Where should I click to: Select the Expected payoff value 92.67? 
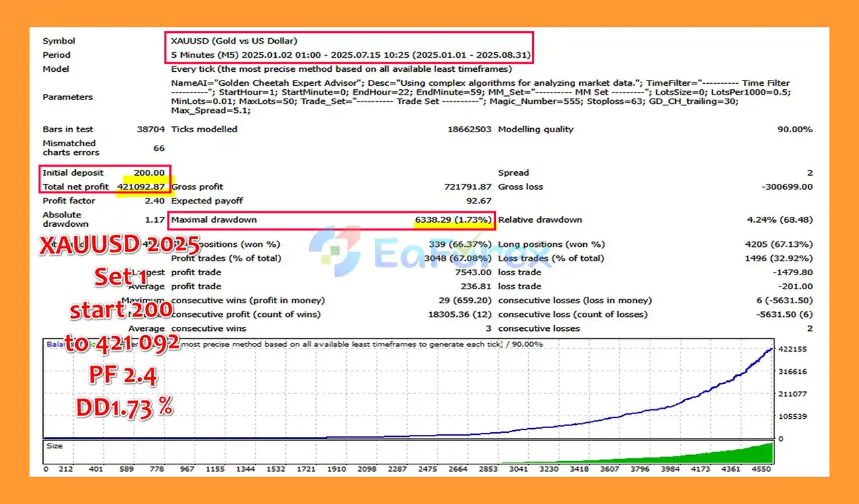[x=478, y=201]
